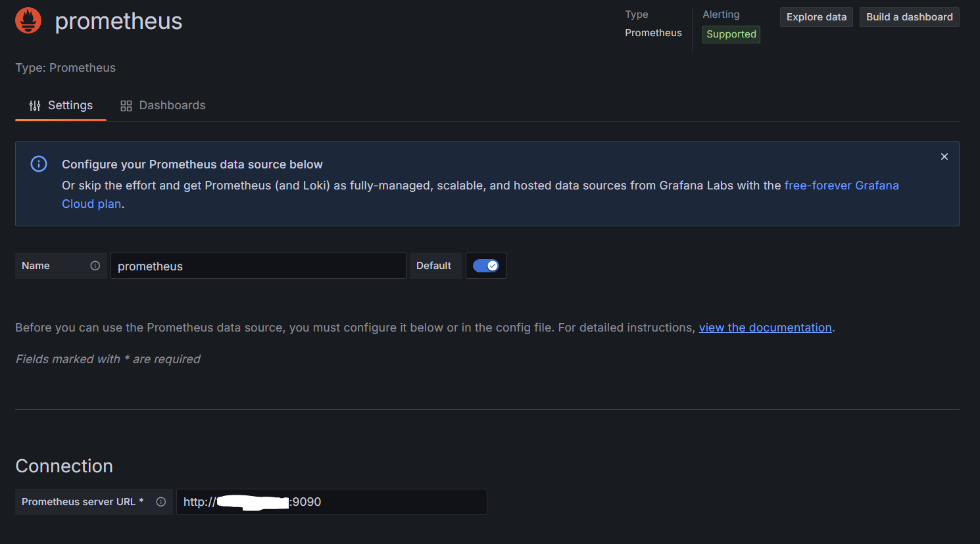The width and height of the screenshot is (980, 544).
Task: Click the Prometheus server URL input field
Action: point(331,502)
